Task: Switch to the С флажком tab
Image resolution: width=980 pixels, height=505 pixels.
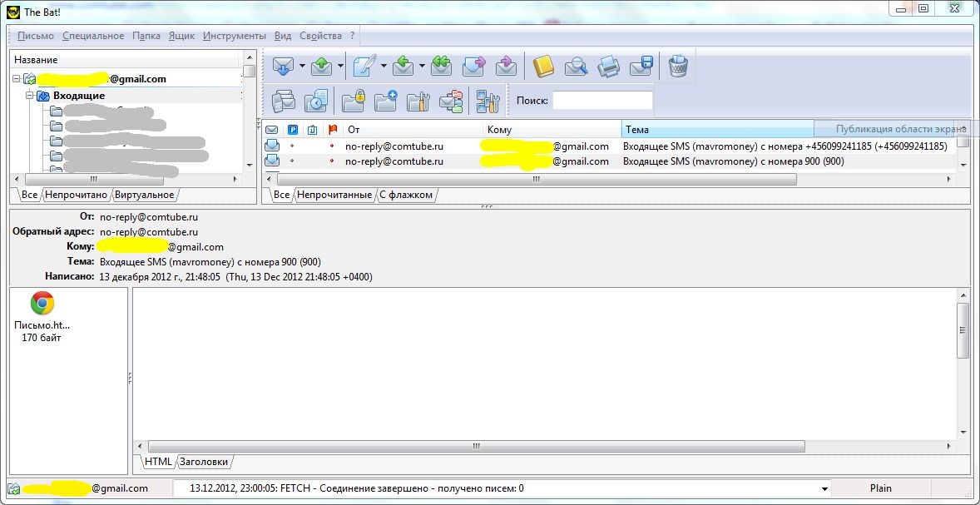Action: pyautogui.click(x=406, y=195)
